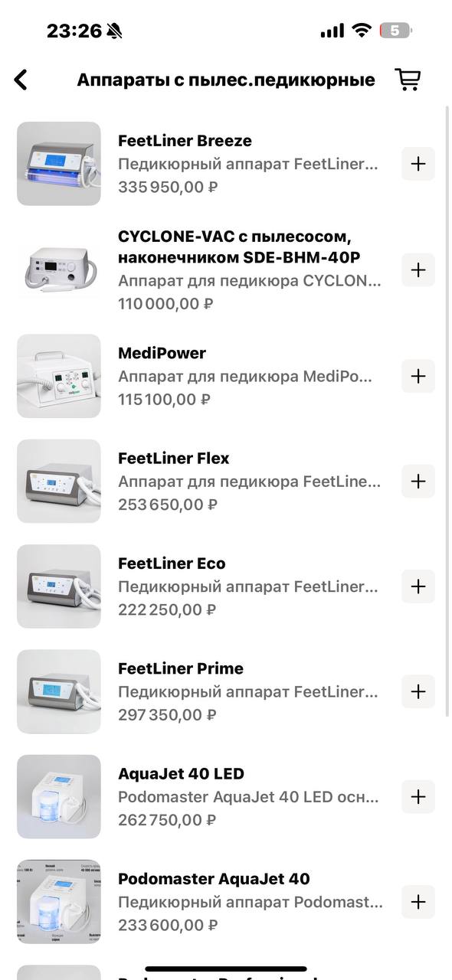Add MediPower to cart with plus
Screen dimensions: 452x980
pos(418,376)
